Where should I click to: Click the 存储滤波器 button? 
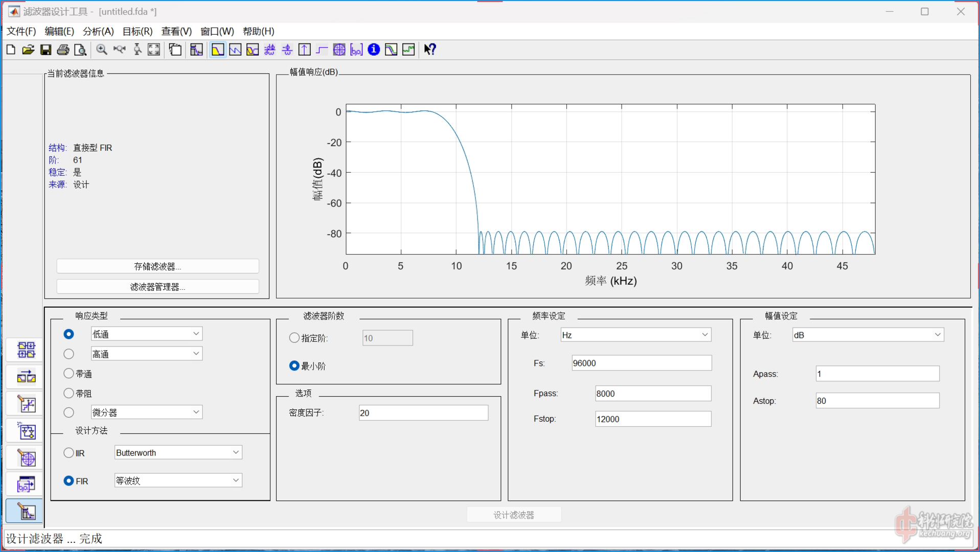(x=157, y=266)
